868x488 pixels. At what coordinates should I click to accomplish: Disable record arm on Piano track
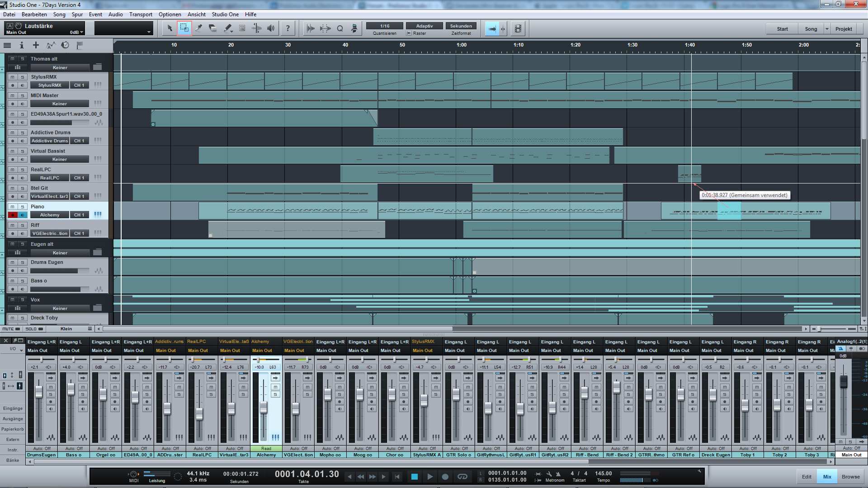tap(13, 215)
